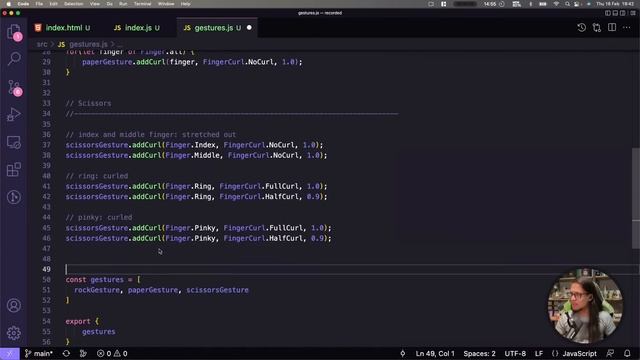Click the vertical scrollbar thumb in editor

tap(636, 198)
